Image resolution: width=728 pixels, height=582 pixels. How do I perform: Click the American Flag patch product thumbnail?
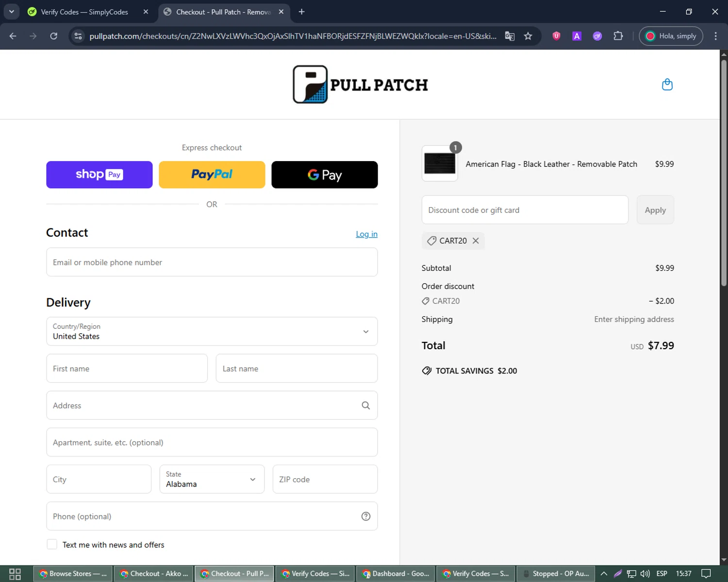[440, 163]
